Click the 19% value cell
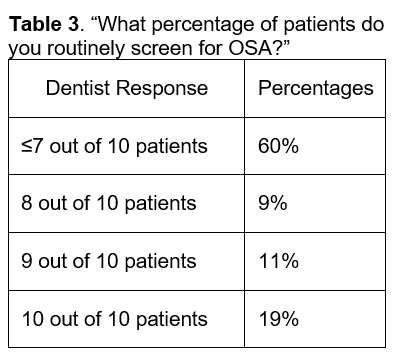The height and width of the screenshot is (361, 397). point(315,319)
